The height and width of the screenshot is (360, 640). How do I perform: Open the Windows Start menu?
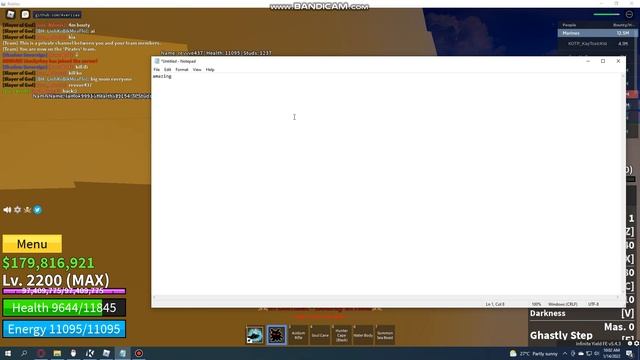point(8,353)
